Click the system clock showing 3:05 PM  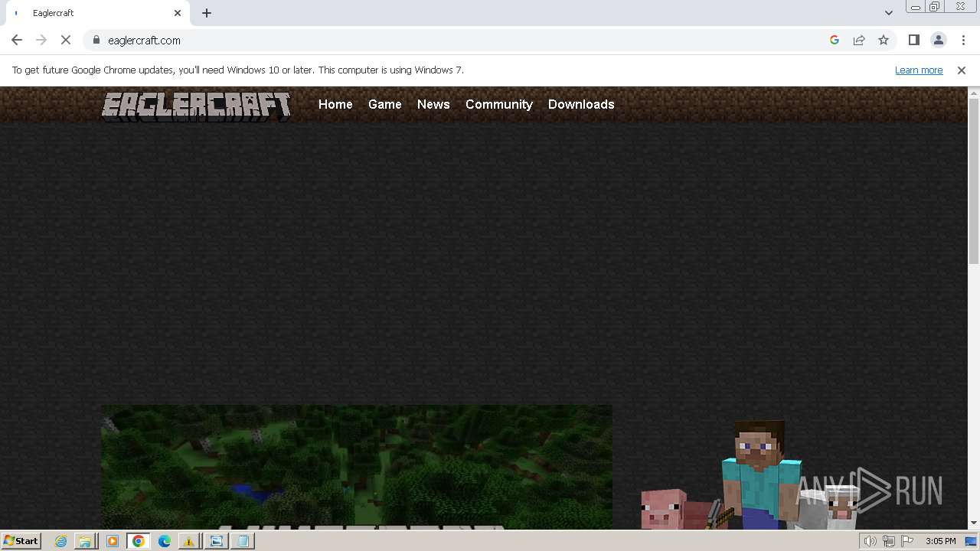(941, 541)
